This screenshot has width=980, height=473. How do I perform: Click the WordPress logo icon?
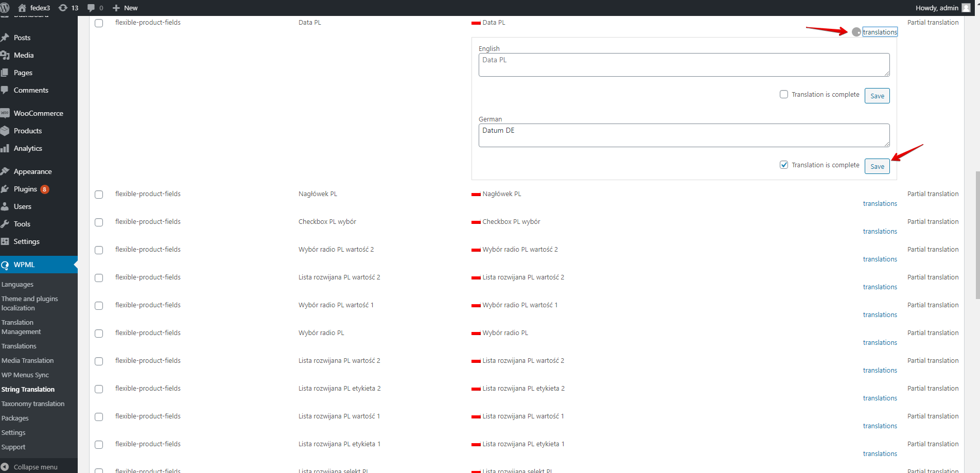click(x=5, y=8)
